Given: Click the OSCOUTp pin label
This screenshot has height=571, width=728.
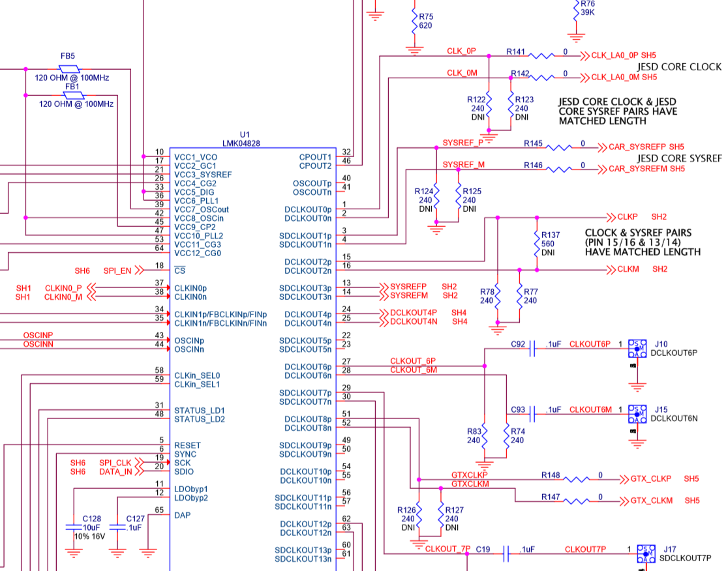Looking at the screenshot, I should pos(312,184).
